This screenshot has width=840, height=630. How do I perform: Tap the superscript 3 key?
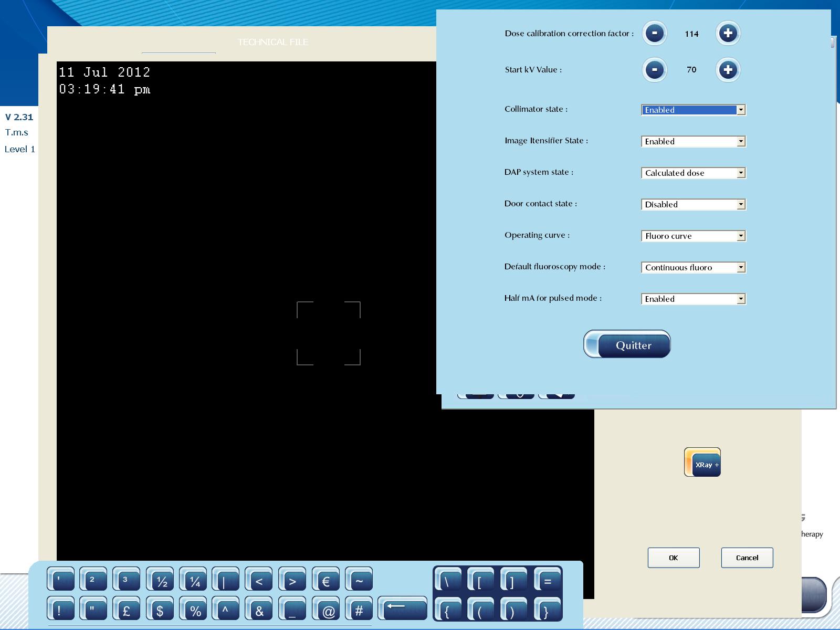[x=127, y=580]
